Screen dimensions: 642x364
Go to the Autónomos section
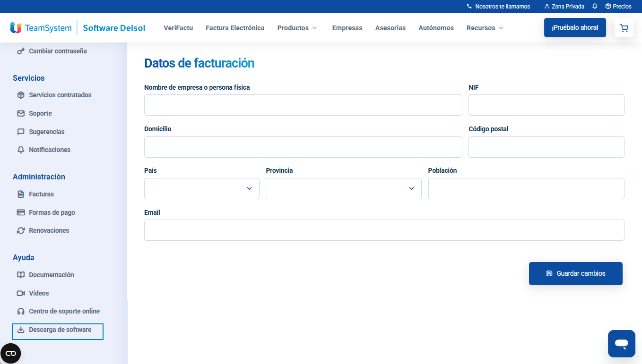436,28
